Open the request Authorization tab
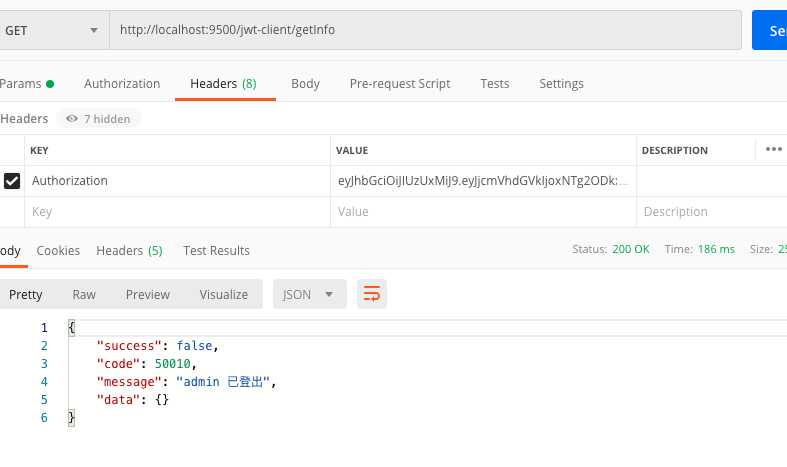The height and width of the screenshot is (467, 787). (122, 84)
